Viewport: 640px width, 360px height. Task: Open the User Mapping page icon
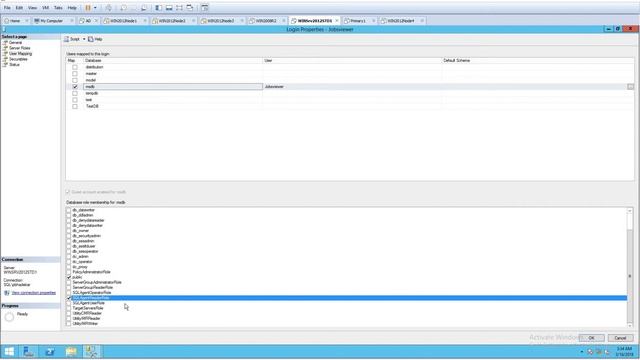[x=5, y=53]
